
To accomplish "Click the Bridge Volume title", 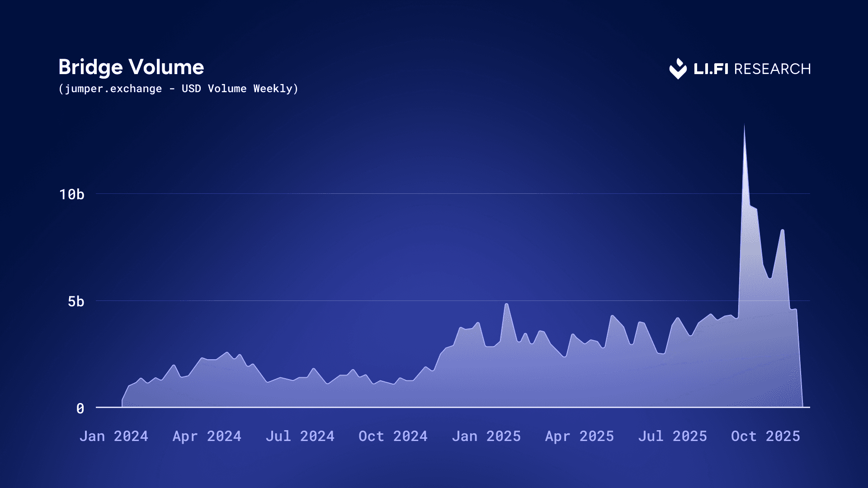I will coord(131,67).
